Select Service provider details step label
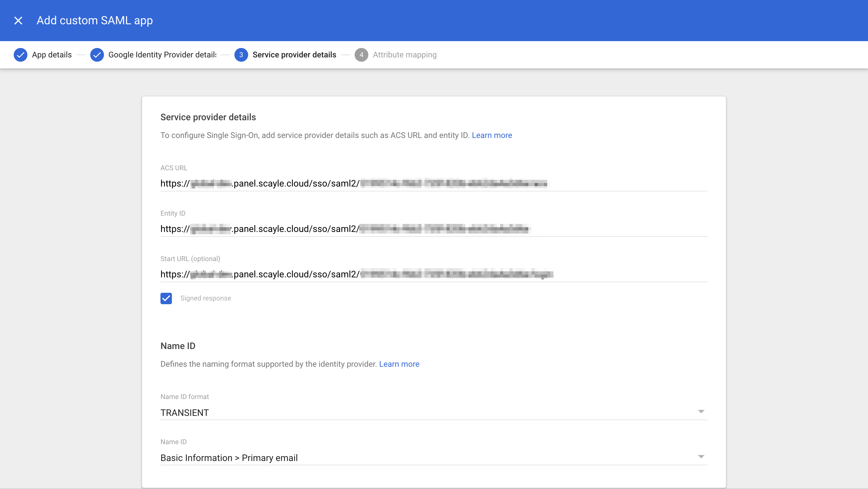 pyautogui.click(x=294, y=55)
